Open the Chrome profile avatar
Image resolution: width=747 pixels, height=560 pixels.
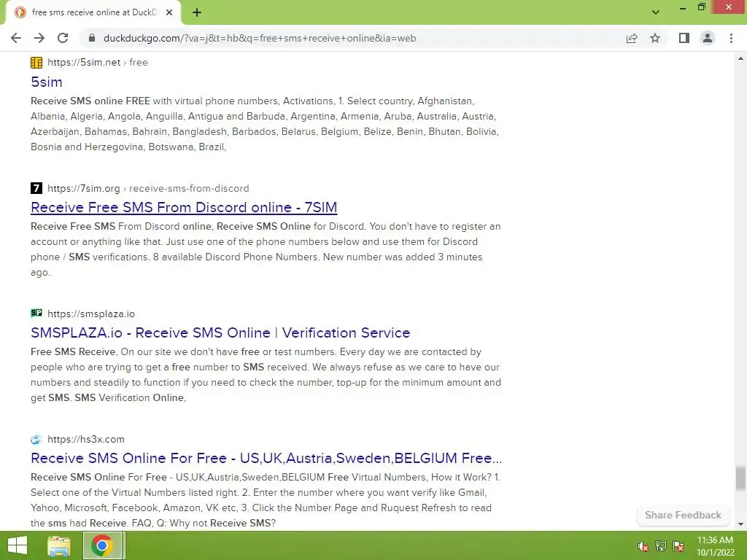tap(708, 38)
